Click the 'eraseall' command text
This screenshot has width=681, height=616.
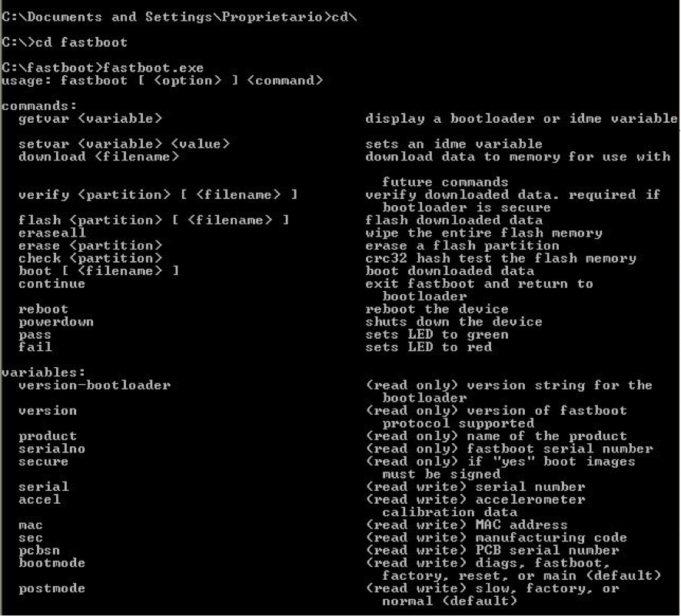[x=52, y=233]
